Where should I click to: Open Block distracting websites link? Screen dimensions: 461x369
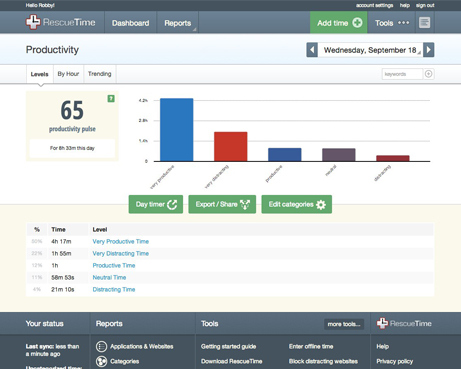click(x=323, y=361)
